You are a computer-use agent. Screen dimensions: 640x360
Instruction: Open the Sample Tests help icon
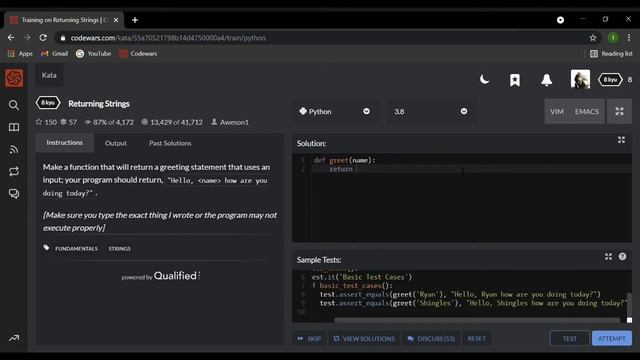[x=622, y=256]
